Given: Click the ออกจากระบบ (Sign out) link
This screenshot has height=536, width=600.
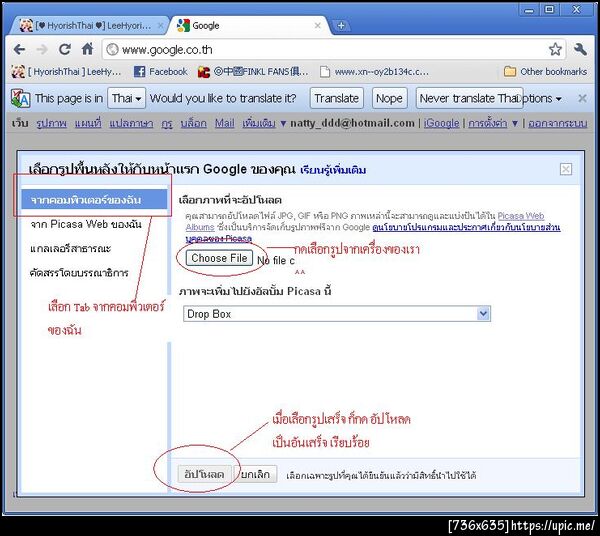Looking at the screenshot, I should (558, 123).
